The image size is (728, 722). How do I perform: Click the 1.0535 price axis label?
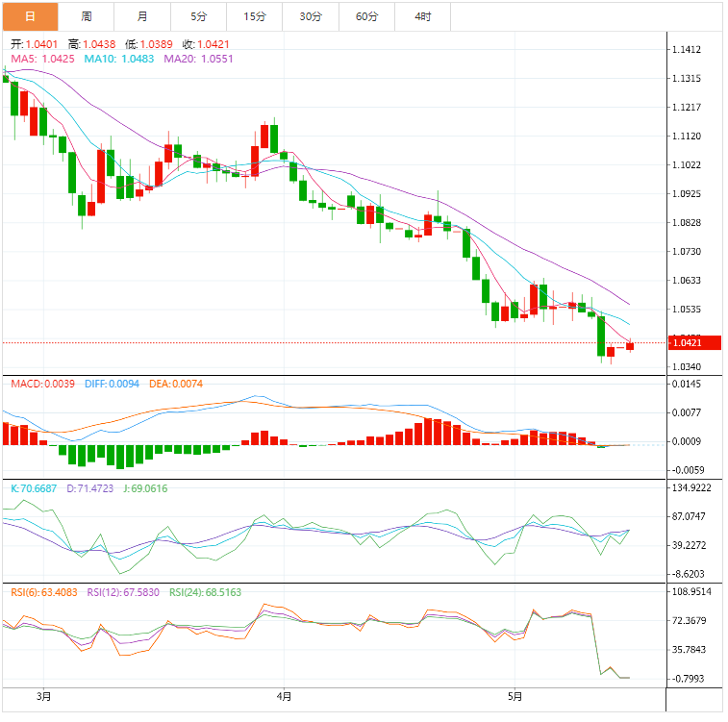click(x=687, y=310)
